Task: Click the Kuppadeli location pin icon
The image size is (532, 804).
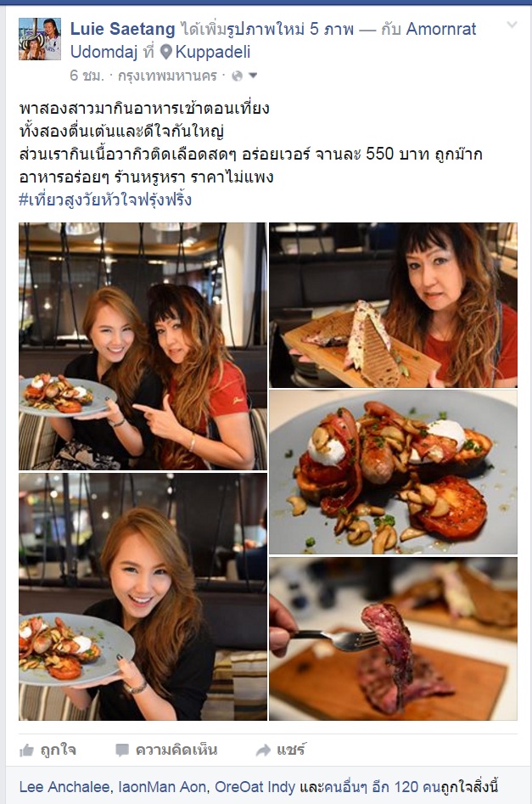Action: pyautogui.click(x=165, y=52)
